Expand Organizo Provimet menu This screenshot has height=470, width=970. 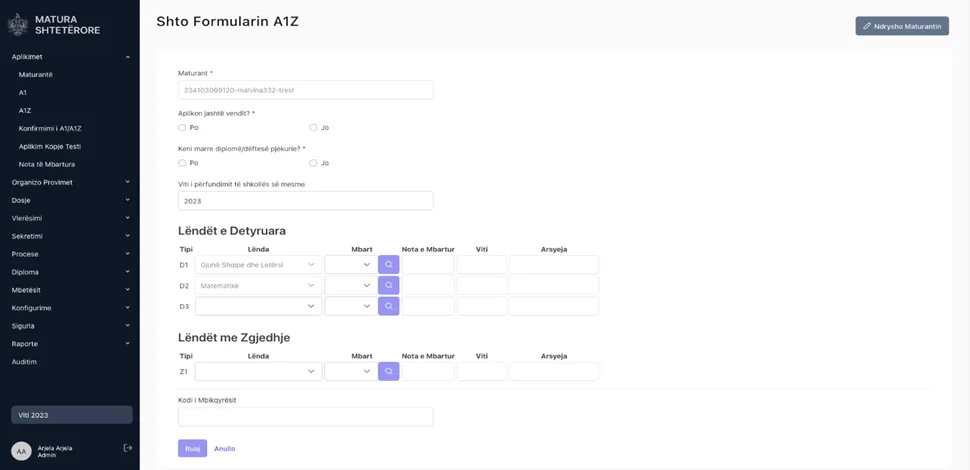pyautogui.click(x=70, y=182)
